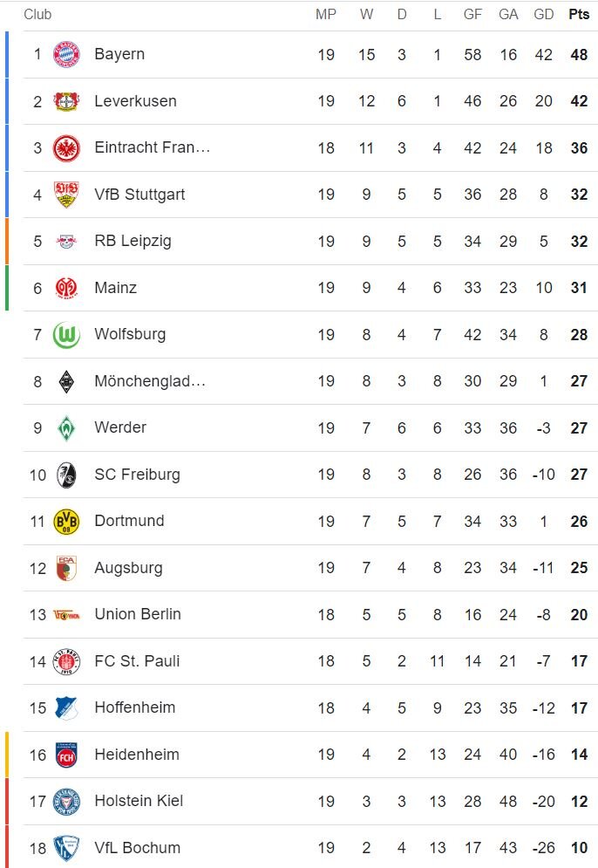Click the VfB Stuttgart badge icon
Image resolution: width=598 pixels, height=868 pixels.
coord(66,195)
